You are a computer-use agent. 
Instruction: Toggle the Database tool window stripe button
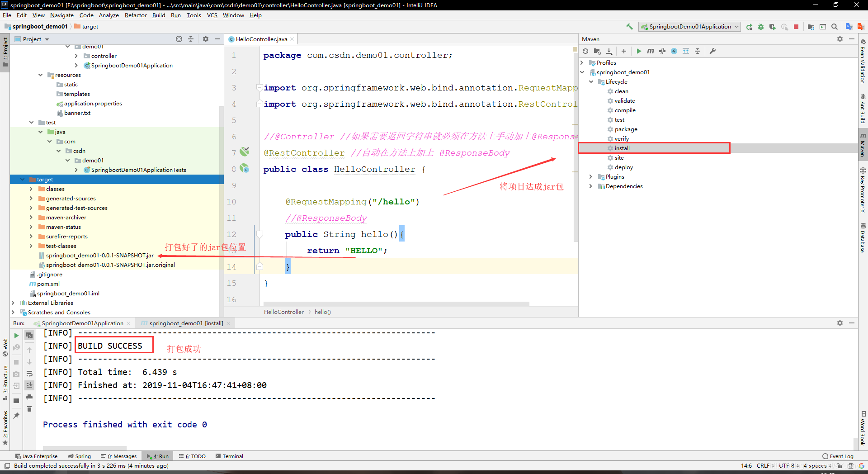point(863,238)
